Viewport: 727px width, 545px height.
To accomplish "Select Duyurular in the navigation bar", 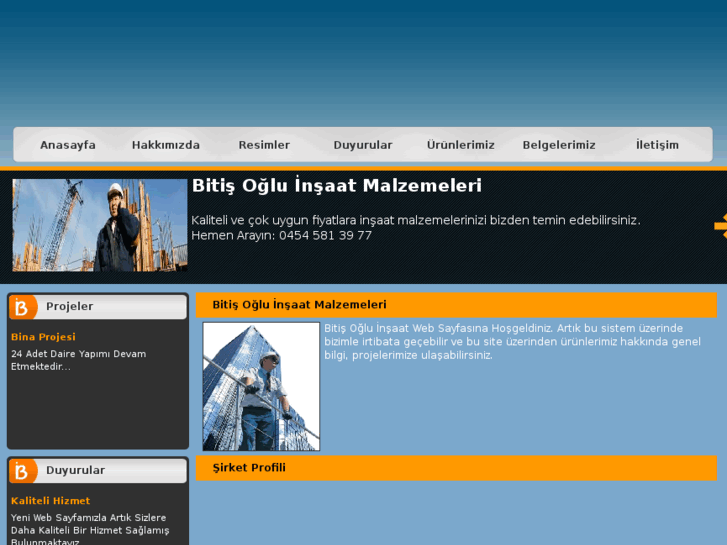I will pyautogui.click(x=363, y=145).
